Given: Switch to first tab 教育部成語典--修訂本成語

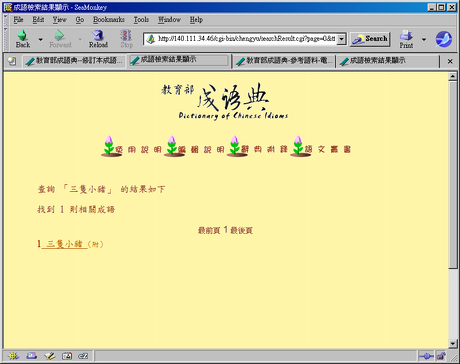Looking at the screenshot, I should [74, 61].
